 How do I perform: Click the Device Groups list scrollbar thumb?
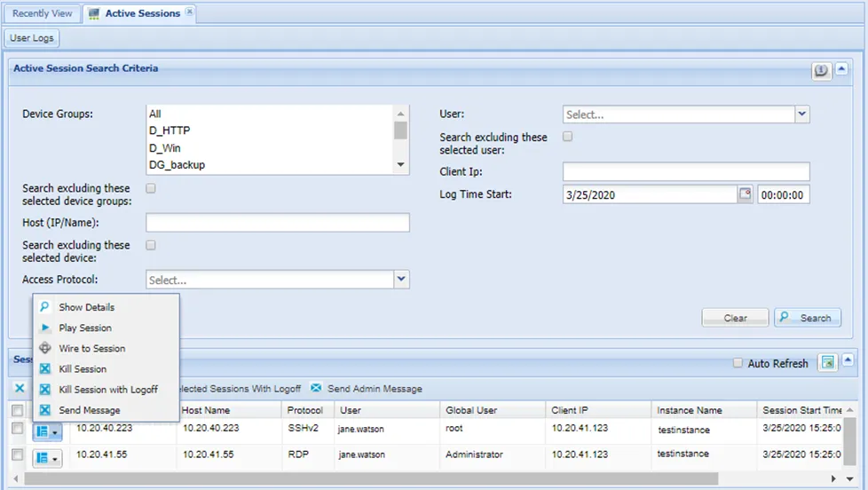tap(401, 130)
